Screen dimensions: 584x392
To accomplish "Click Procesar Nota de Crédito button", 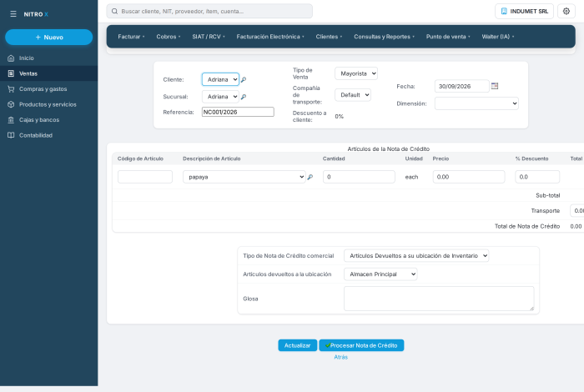I will pos(361,345).
